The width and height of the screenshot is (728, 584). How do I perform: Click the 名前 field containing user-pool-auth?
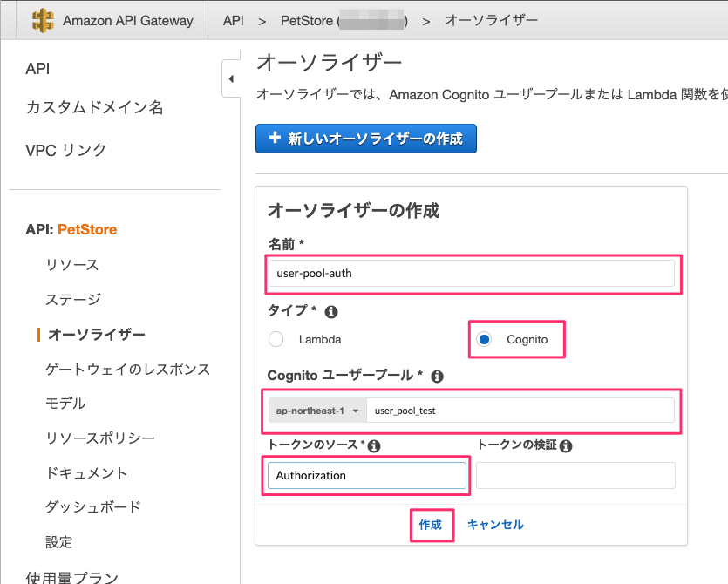tap(472, 274)
